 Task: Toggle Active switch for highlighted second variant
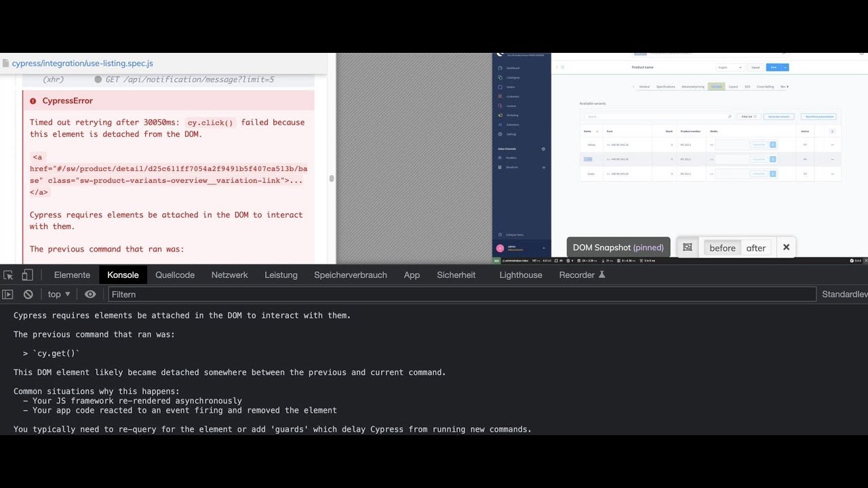pyautogui.click(x=805, y=159)
